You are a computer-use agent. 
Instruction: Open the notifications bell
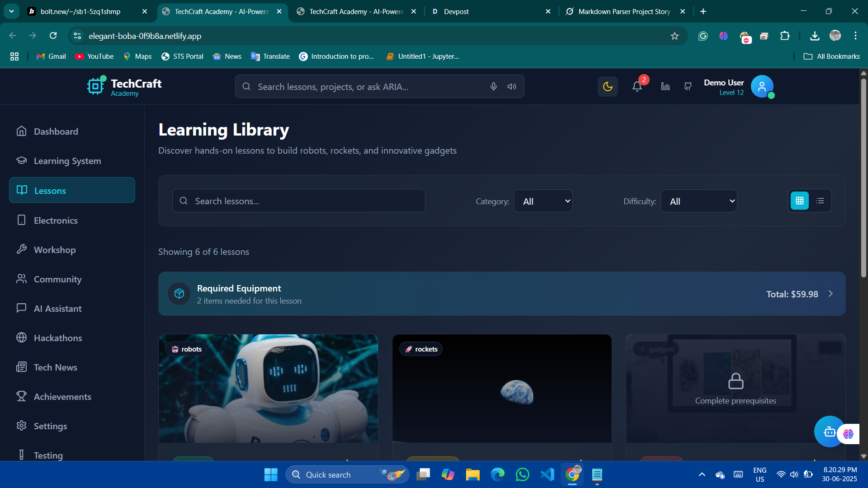coord(637,86)
